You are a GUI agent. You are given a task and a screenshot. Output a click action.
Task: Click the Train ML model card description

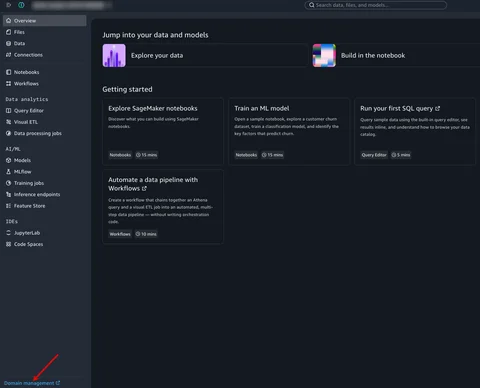[286, 126]
